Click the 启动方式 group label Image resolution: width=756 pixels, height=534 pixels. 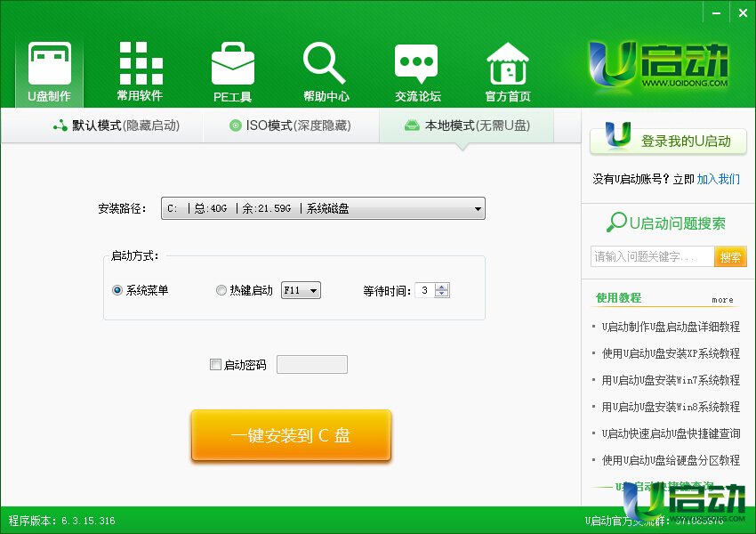tap(135, 255)
